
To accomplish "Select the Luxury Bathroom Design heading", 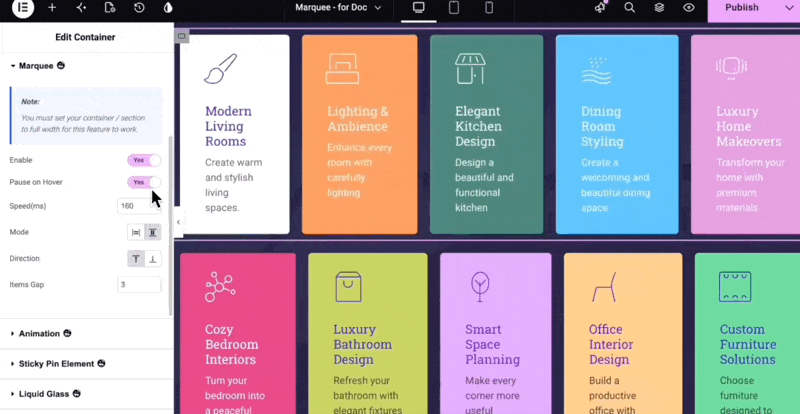I will click(x=362, y=345).
